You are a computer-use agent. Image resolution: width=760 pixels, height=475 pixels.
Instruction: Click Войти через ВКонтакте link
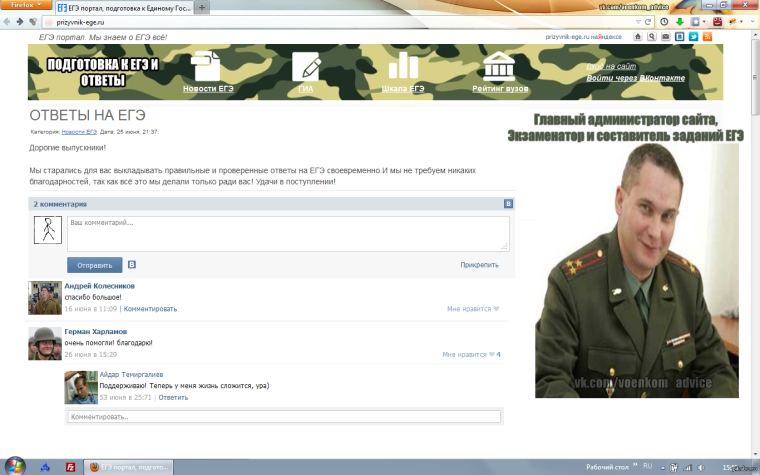[x=635, y=77]
